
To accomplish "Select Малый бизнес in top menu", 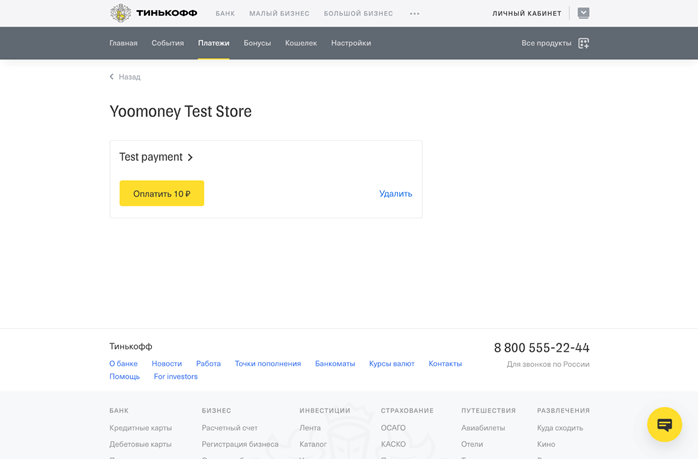I will coord(279,14).
